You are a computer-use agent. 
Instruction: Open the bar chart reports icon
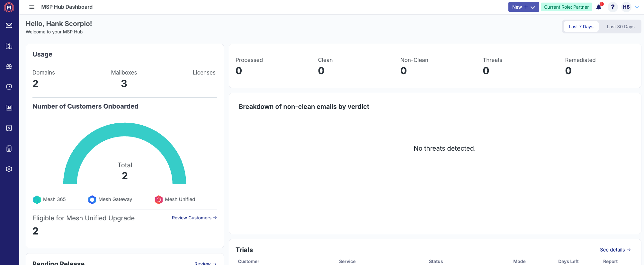(x=9, y=108)
